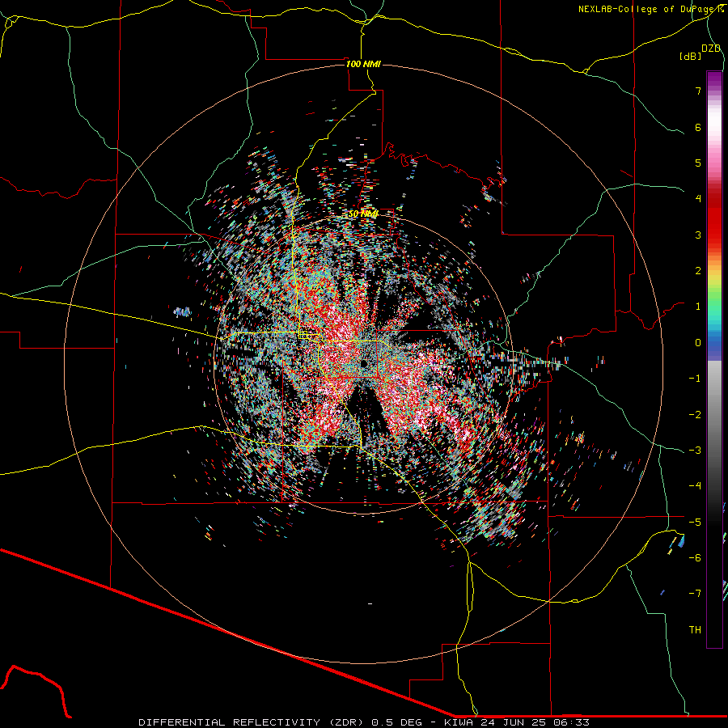
Task: Click the bottom product title caption
Action: coord(364,722)
